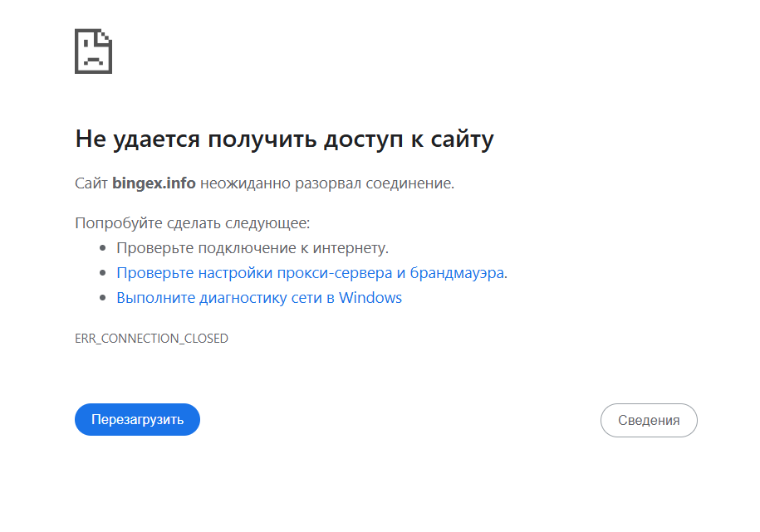The image size is (760, 532).
Task: Click the word Windows in the diagnostics link
Action: point(370,298)
